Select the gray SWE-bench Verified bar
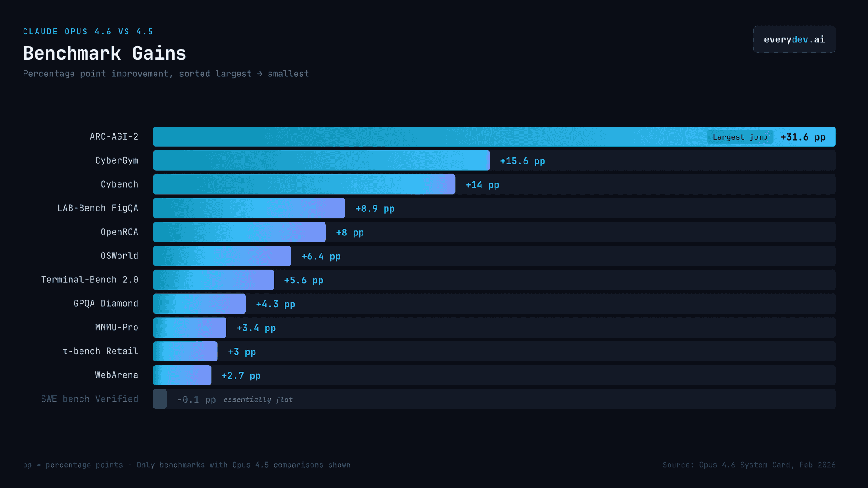Screen dimensions: 868x488 pos(160,399)
